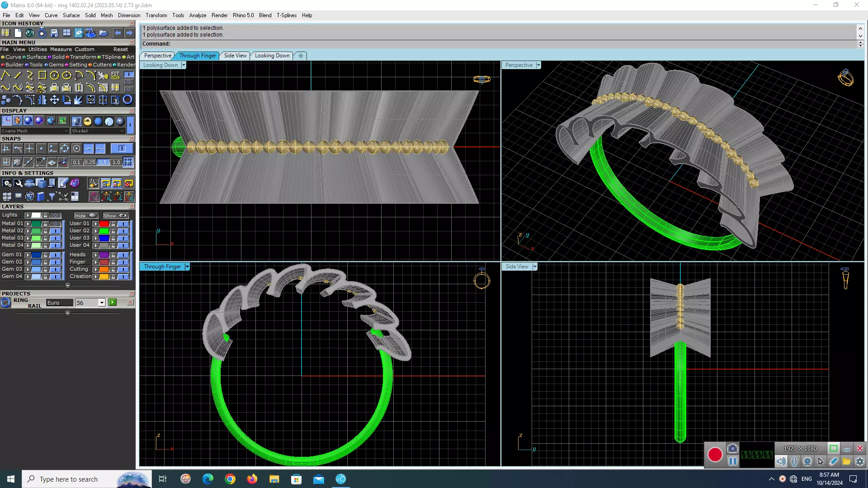The width and height of the screenshot is (868, 488).
Task: Click the Cutting layer orange color swatch
Action: pyautogui.click(x=104, y=269)
